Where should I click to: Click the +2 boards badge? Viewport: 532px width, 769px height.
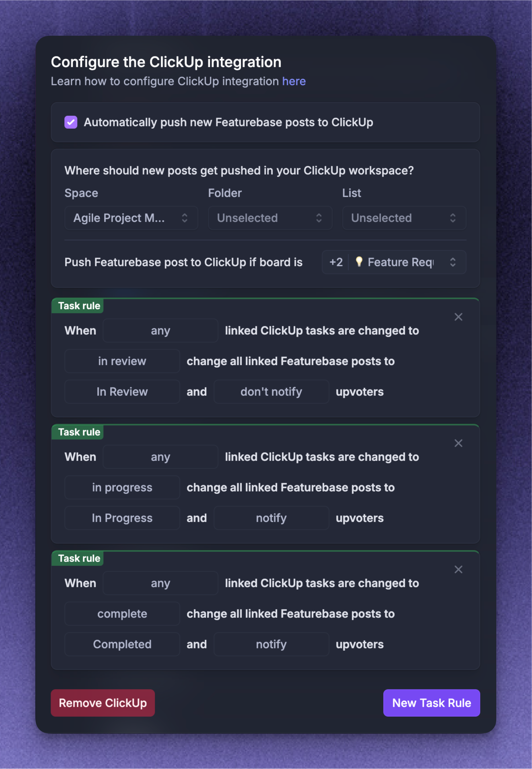pyautogui.click(x=336, y=262)
